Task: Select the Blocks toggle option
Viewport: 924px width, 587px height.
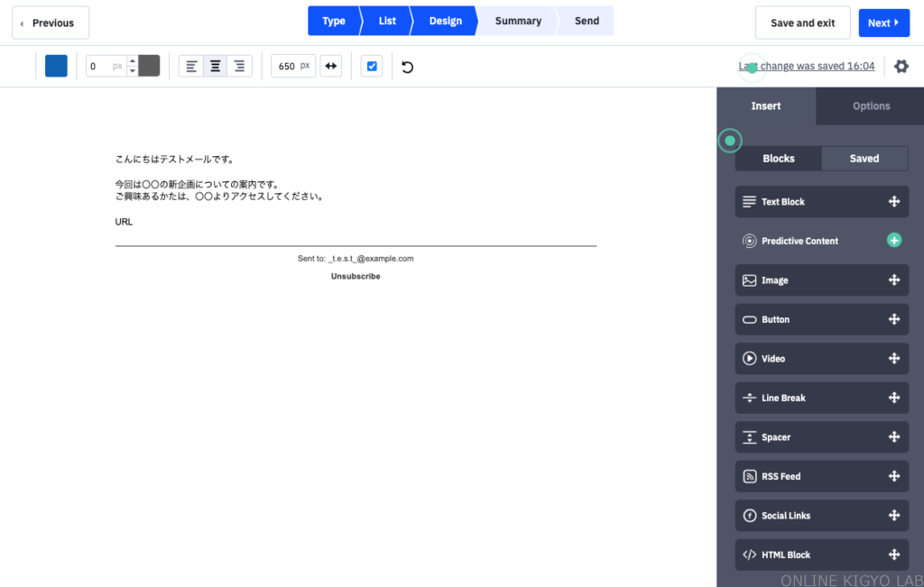Action: (779, 159)
